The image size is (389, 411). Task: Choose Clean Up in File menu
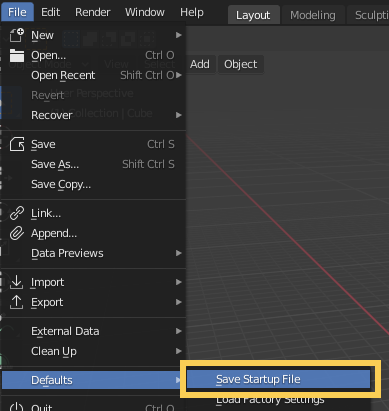[93, 351]
